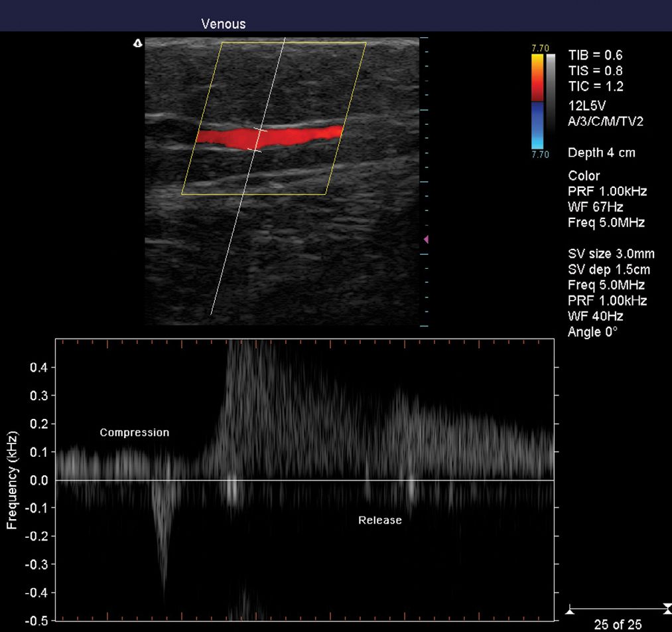Click the magenta focal zone triangle marker
This screenshot has width=672, height=632.
tap(426, 239)
